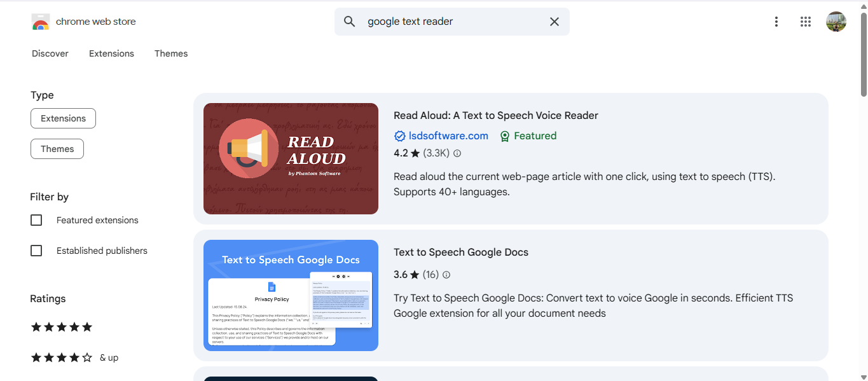Viewport: 868px width, 381px height.
Task: Select the Themes filter under Type
Action: (x=57, y=148)
